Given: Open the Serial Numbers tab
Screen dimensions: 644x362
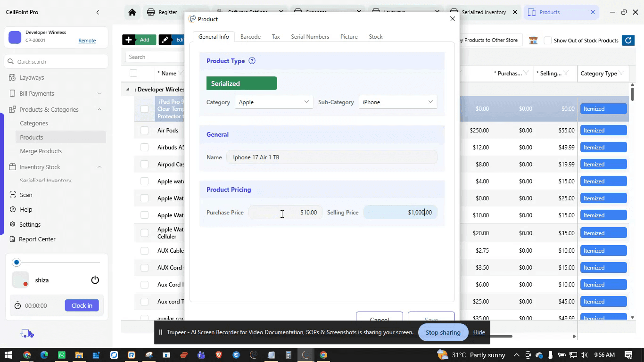Looking at the screenshot, I should pyautogui.click(x=310, y=37).
